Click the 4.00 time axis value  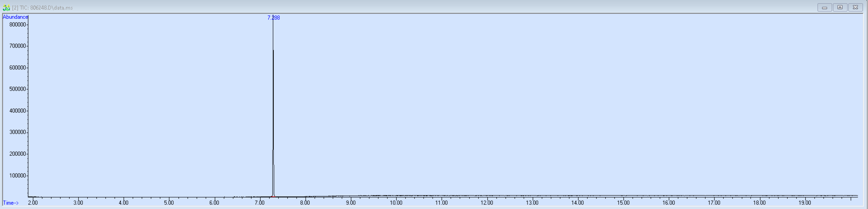click(x=124, y=203)
